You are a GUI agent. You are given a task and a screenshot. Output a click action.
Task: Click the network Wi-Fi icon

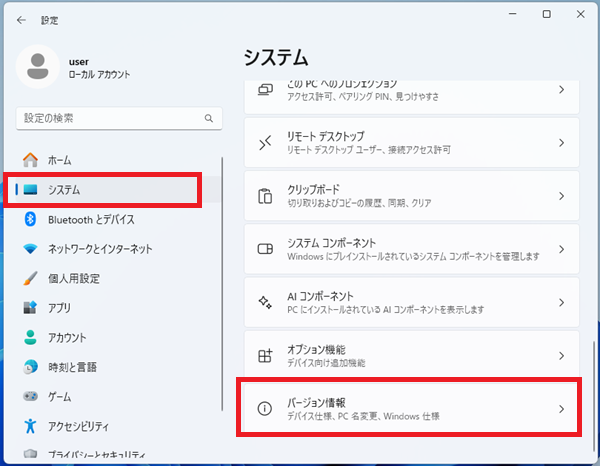coord(30,249)
